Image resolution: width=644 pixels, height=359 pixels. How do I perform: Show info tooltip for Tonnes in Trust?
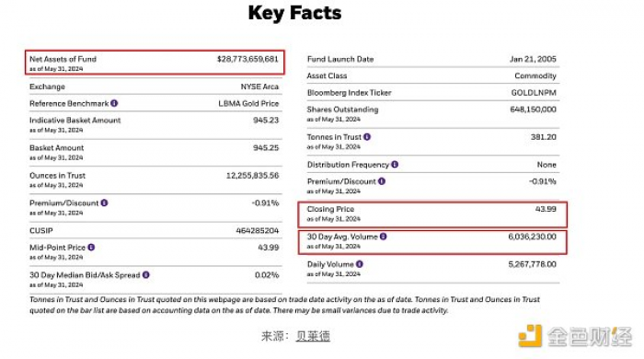pos(367,137)
